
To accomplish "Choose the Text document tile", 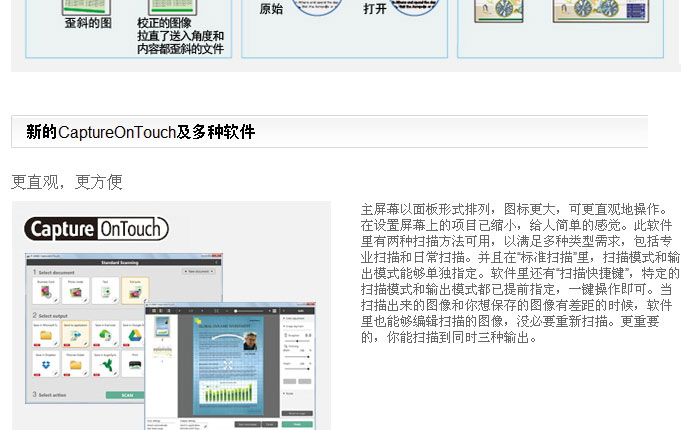I will tap(105, 290).
